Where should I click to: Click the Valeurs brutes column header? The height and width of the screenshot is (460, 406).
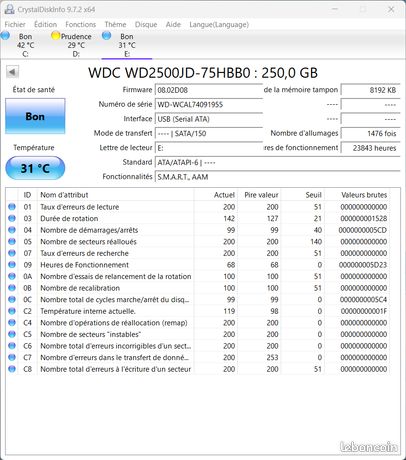click(364, 195)
